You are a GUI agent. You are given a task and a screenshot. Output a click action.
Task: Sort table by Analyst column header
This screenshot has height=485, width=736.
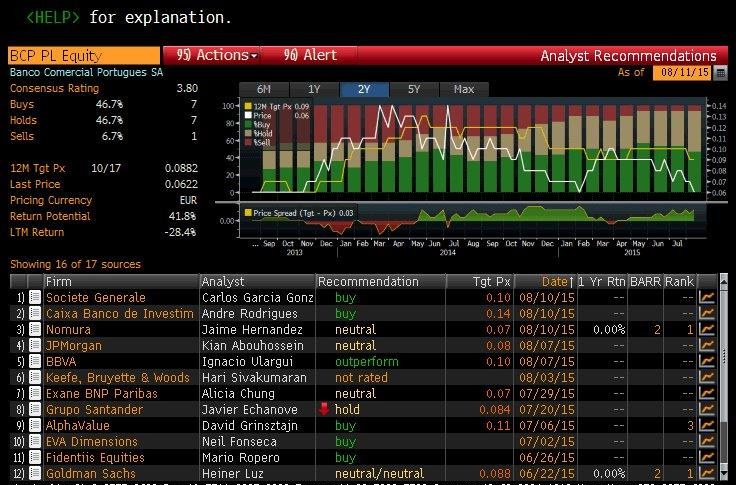point(258,282)
